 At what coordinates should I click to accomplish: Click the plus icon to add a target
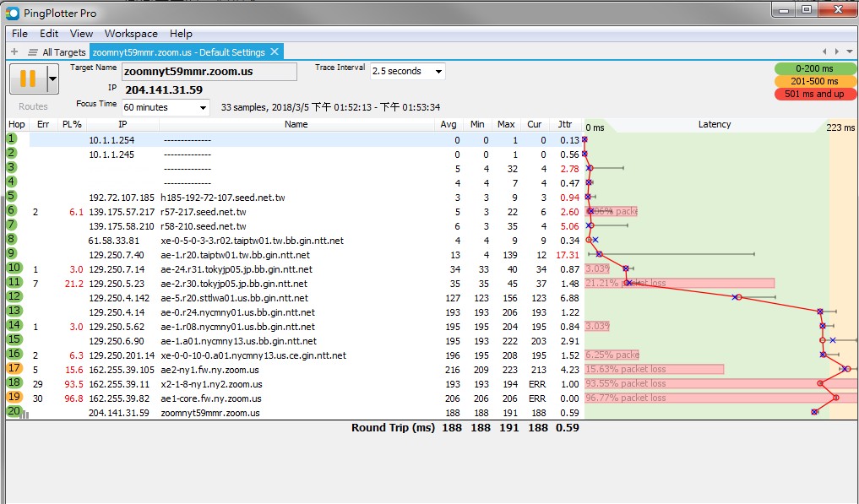coord(14,52)
